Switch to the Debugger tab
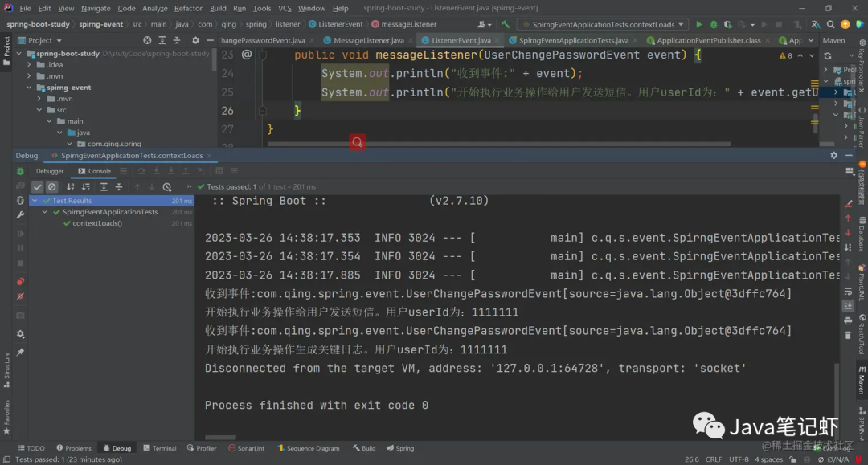The height and width of the screenshot is (465, 868). point(50,171)
